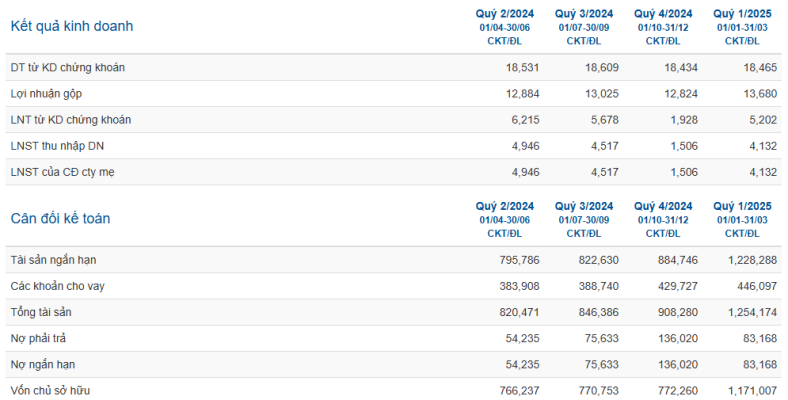Click revenue value 18,531 for Quý 2/2024
The image size is (788, 400).
pos(522,67)
